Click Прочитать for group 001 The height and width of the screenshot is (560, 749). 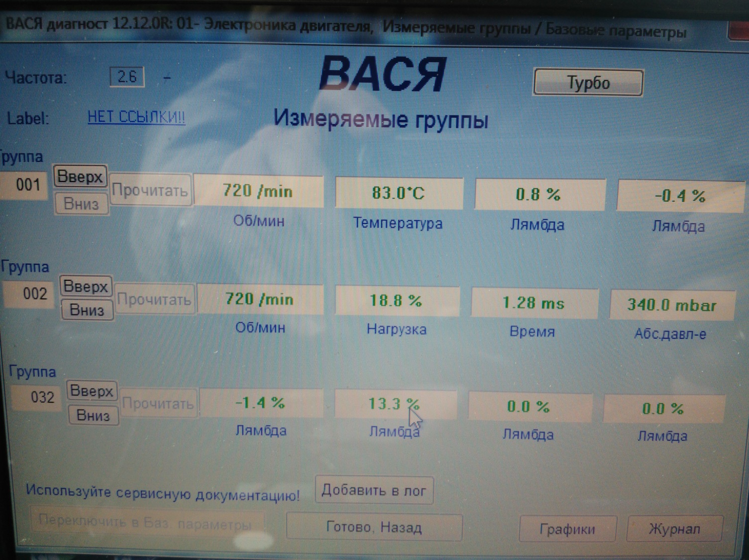[x=150, y=190]
